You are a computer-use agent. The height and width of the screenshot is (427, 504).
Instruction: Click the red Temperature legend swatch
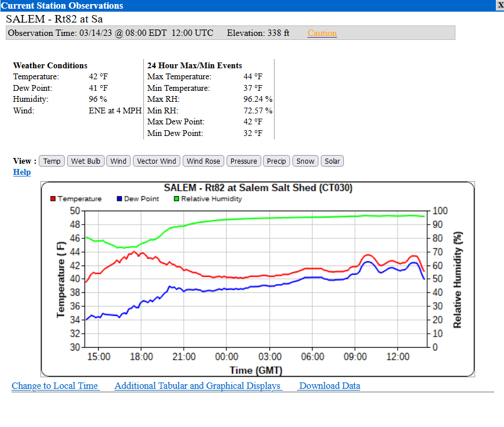(53, 198)
